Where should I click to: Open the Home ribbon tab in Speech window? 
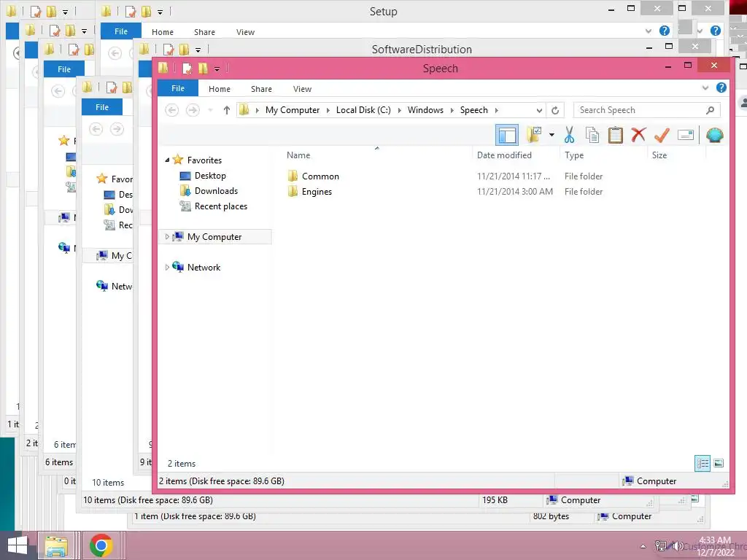pyautogui.click(x=219, y=89)
